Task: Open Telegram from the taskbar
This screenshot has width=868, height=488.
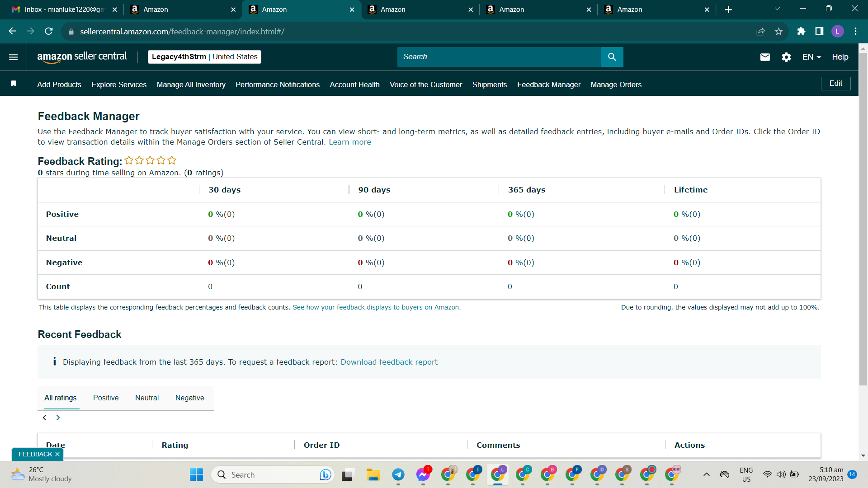Action: tap(398, 474)
